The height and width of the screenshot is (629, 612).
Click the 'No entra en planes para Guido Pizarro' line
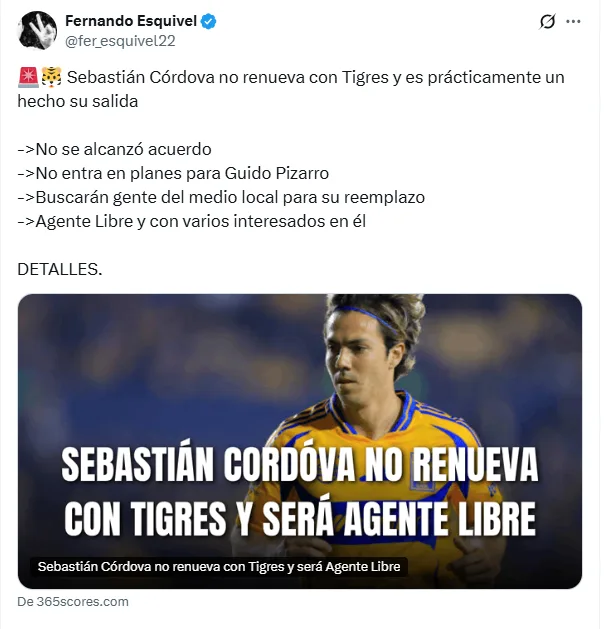pos(173,173)
